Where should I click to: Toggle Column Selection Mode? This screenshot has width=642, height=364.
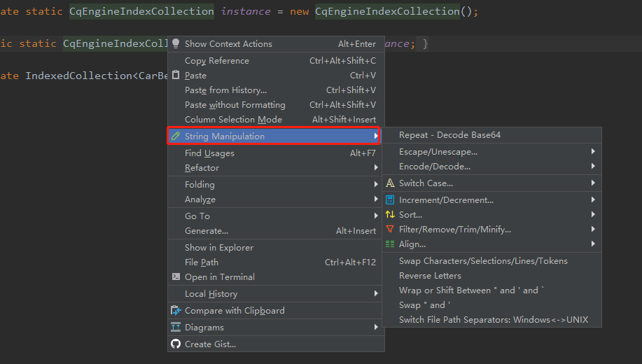233,120
